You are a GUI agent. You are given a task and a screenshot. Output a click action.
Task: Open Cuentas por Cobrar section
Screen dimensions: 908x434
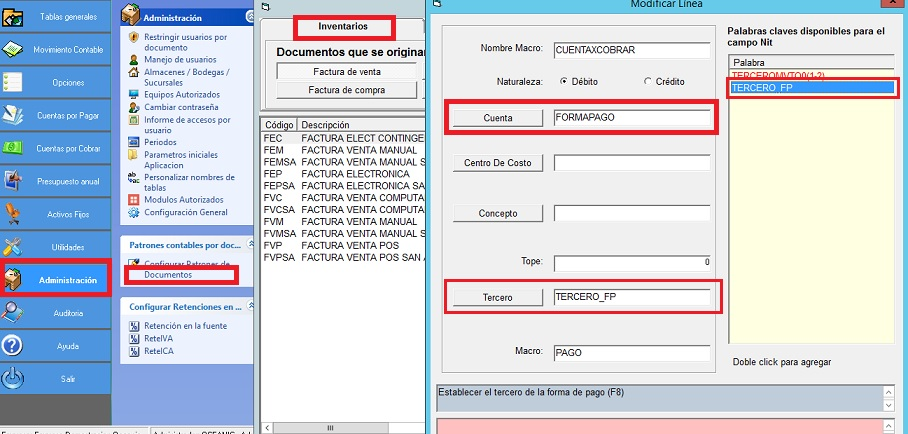coord(55,148)
